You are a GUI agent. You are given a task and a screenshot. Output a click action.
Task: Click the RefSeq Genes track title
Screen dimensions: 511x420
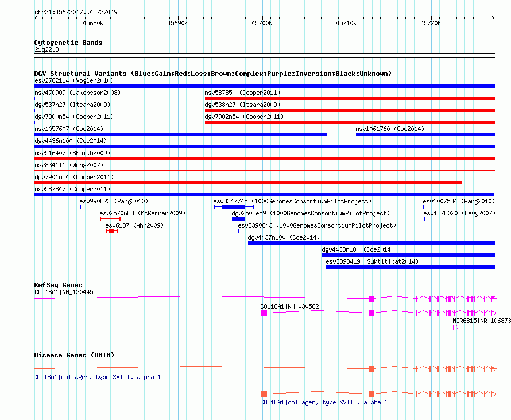click(58, 285)
